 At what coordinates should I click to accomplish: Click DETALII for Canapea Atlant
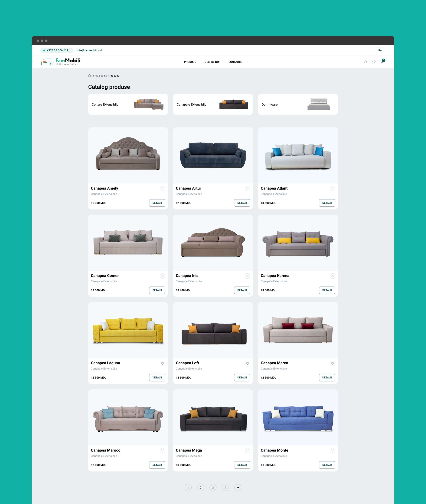pos(327,203)
